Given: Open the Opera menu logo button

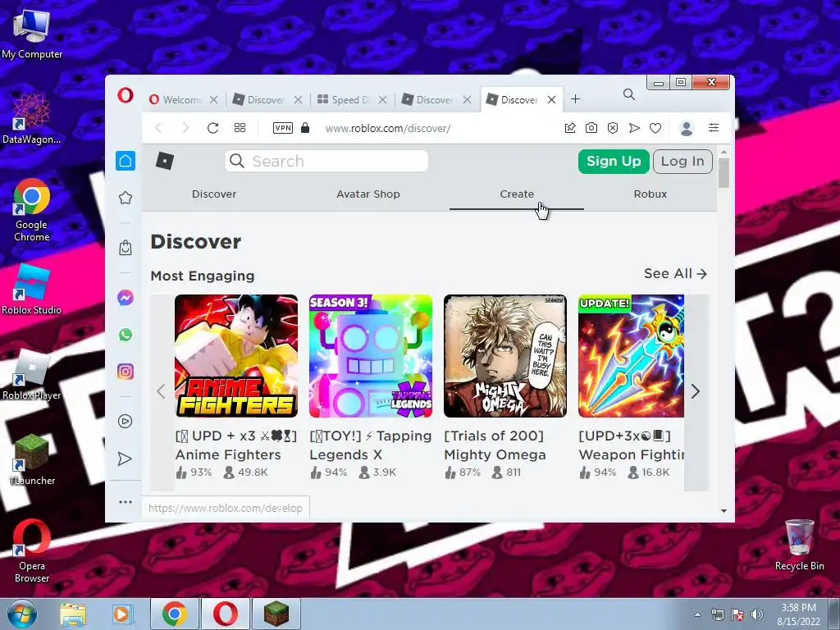Looking at the screenshot, I should (126, 96).
